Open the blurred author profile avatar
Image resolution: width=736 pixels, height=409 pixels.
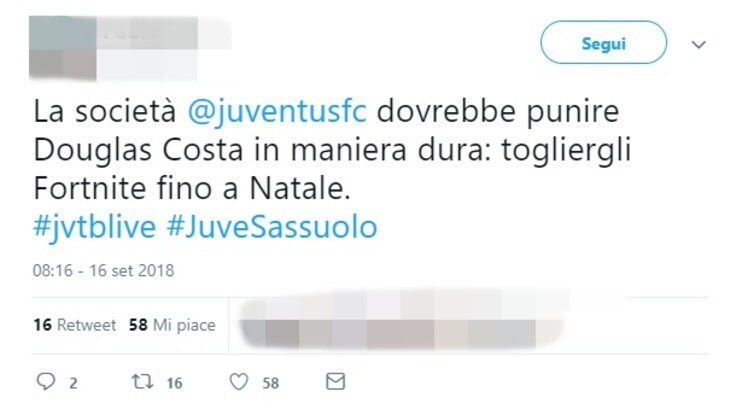[x=62, y=47]
